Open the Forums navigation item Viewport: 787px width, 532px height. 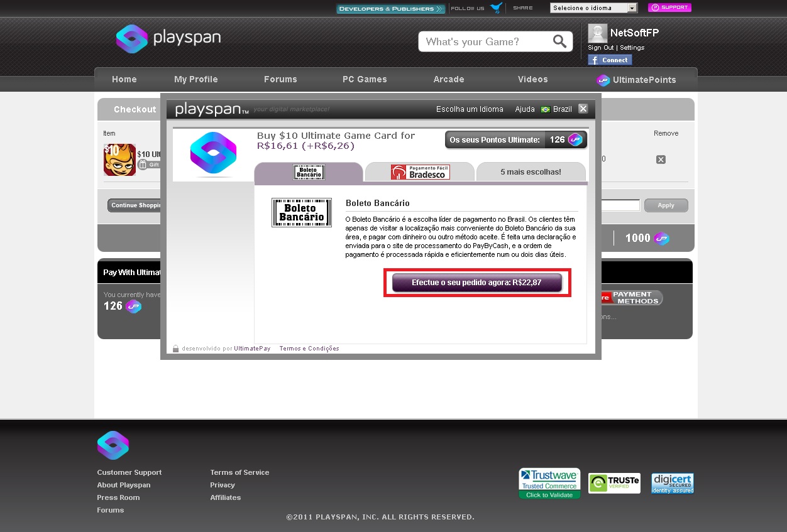click(x=280, y=79)
